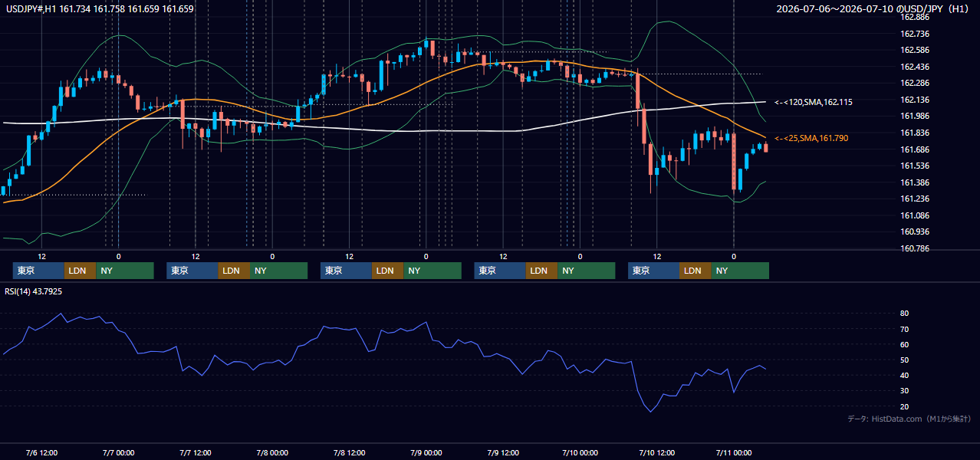This screenshot has height=460, width=980.
Task: Click RSI scale value 40
Action: (905, 375)
